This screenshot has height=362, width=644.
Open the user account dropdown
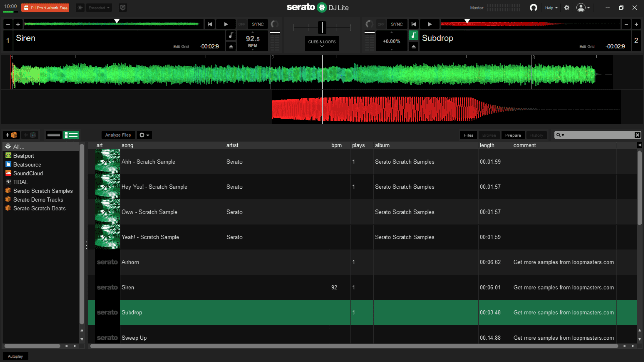[583, 8]
